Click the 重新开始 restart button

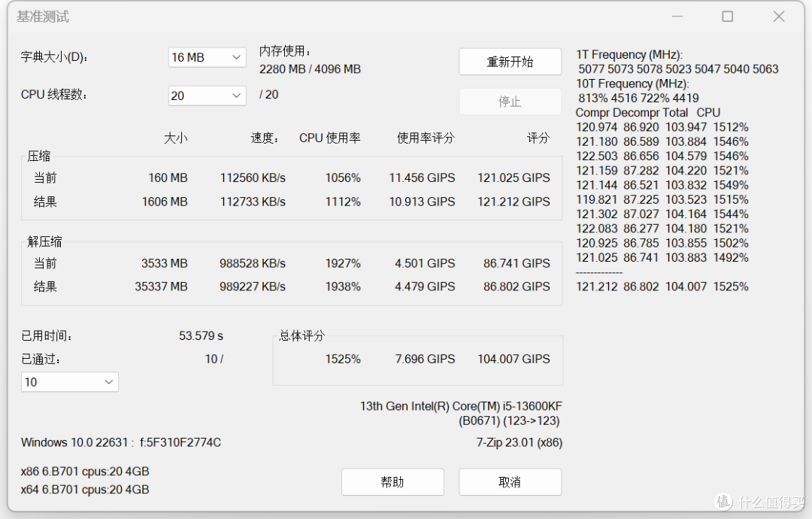pyautogui.click(x=510, y=62)
